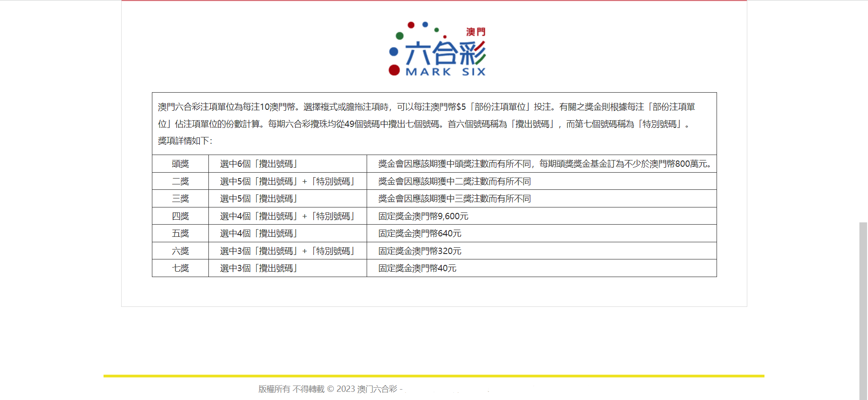Click the 二獎 row label cell
This screenshot has height=400, width=868.
180,181
